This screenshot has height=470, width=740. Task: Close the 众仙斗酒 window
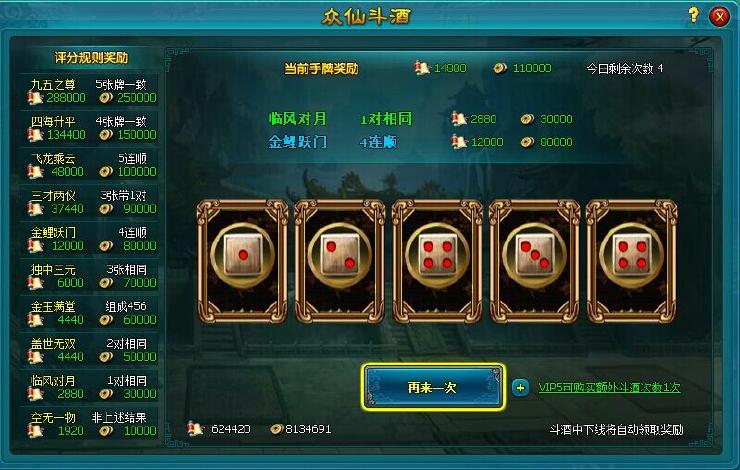[x=719, y=17]
